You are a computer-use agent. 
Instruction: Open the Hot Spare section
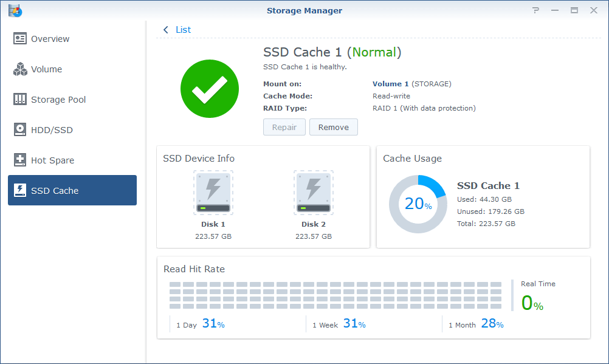point(72,160)
